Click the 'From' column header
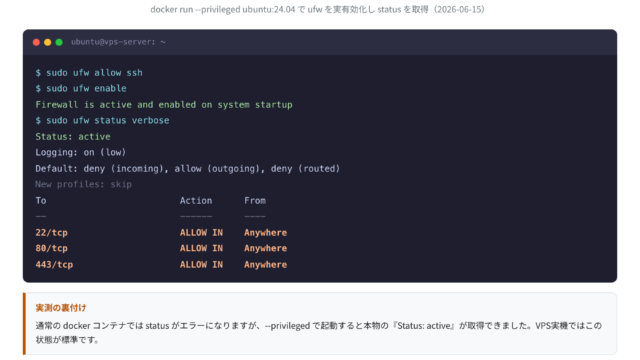The height and width of the screenshot is (360, 640). [255, 200]
